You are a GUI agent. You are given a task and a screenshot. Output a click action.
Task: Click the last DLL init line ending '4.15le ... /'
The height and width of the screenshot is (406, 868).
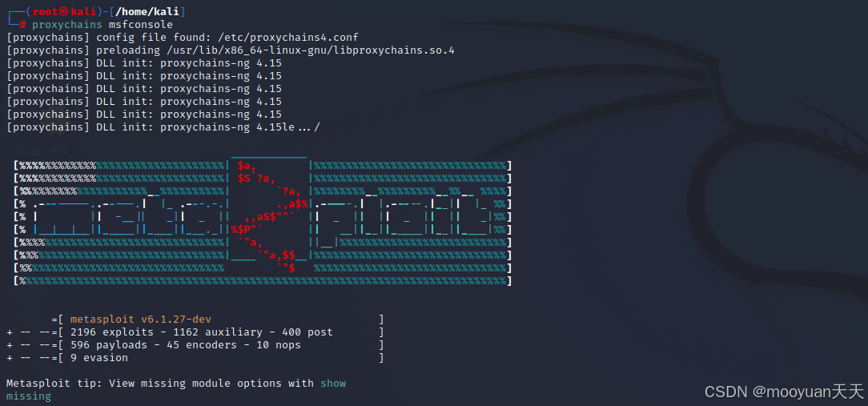[x=163, y=127]
